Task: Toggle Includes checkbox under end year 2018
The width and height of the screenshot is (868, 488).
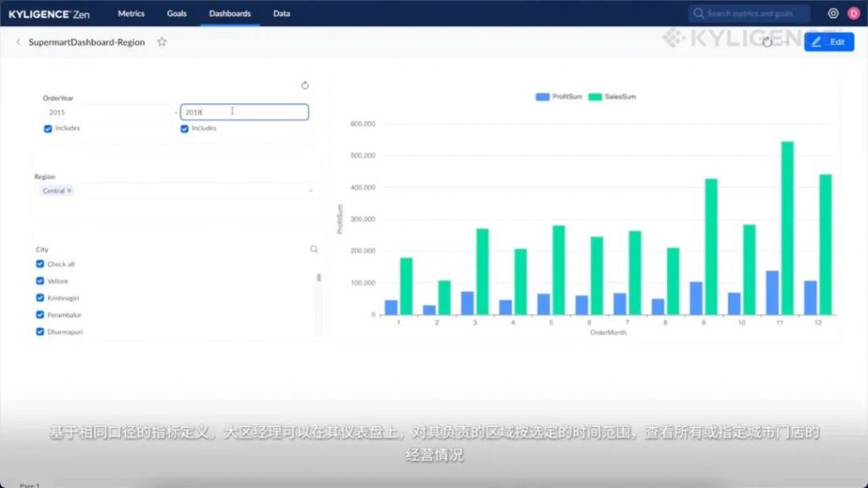Action: (184, 129)
